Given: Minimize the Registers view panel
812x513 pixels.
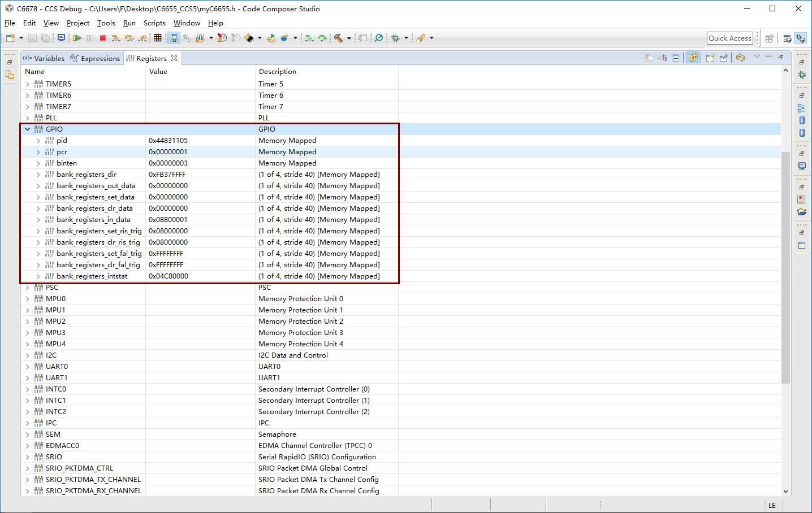Looking at the screenshot, I should (x=768, y=56).
